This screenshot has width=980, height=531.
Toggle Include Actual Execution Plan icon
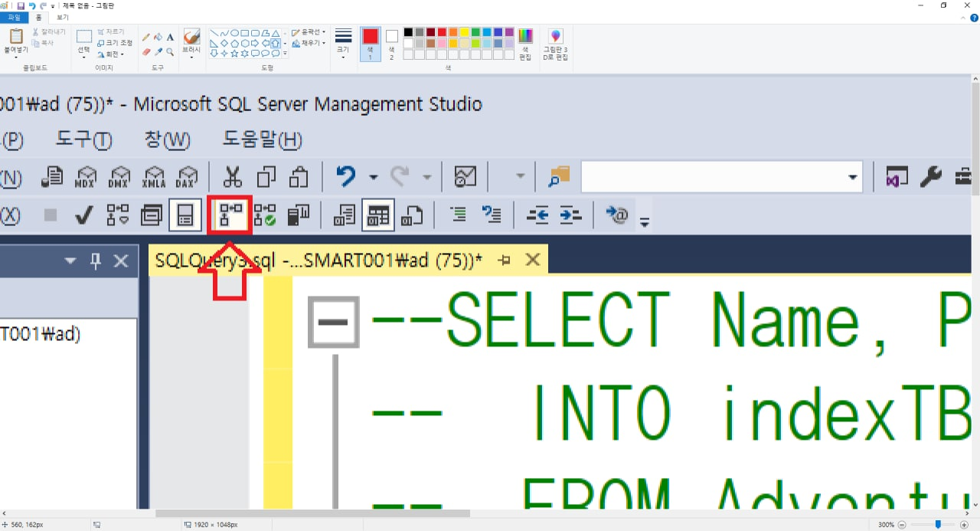(230, 215)
